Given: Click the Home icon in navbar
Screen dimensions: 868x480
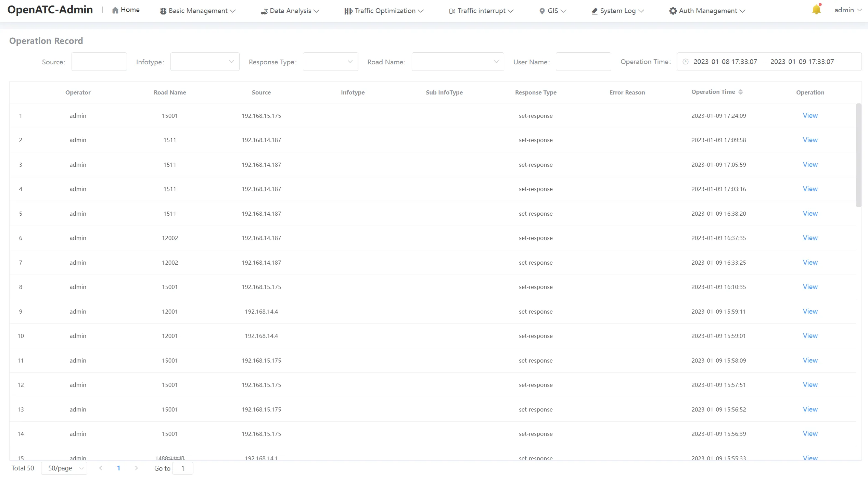Looking at the screenshot, I should point(115,10).
